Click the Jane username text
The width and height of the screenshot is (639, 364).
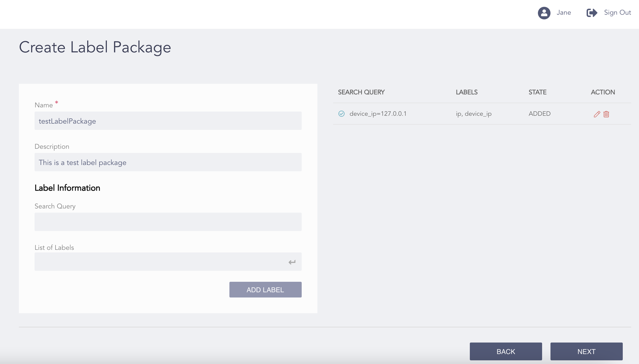564,13
